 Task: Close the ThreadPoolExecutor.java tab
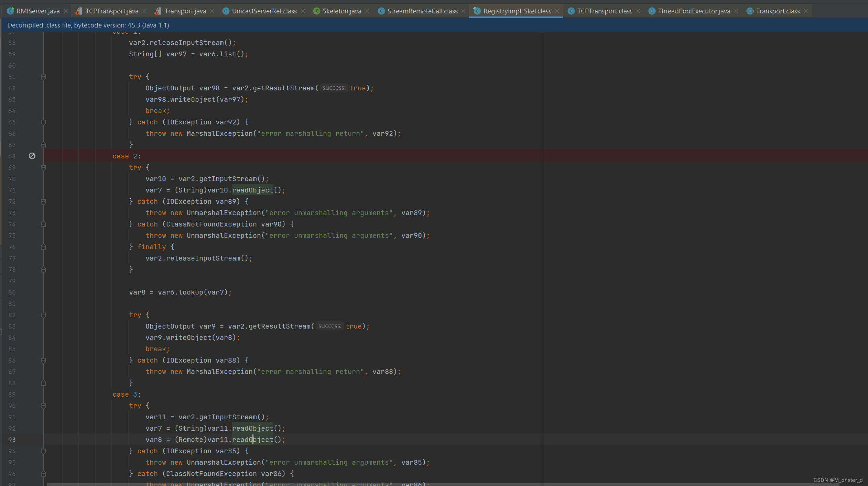736,11
